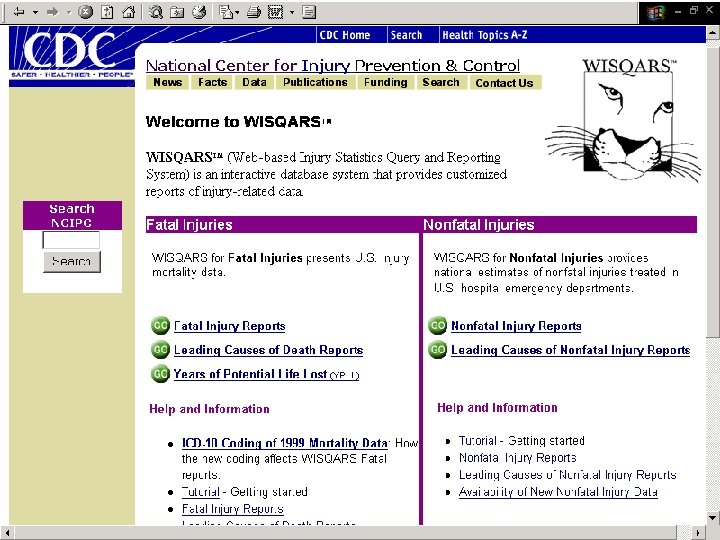Click GO icon beside Years of Potential Life Lost

160,373
